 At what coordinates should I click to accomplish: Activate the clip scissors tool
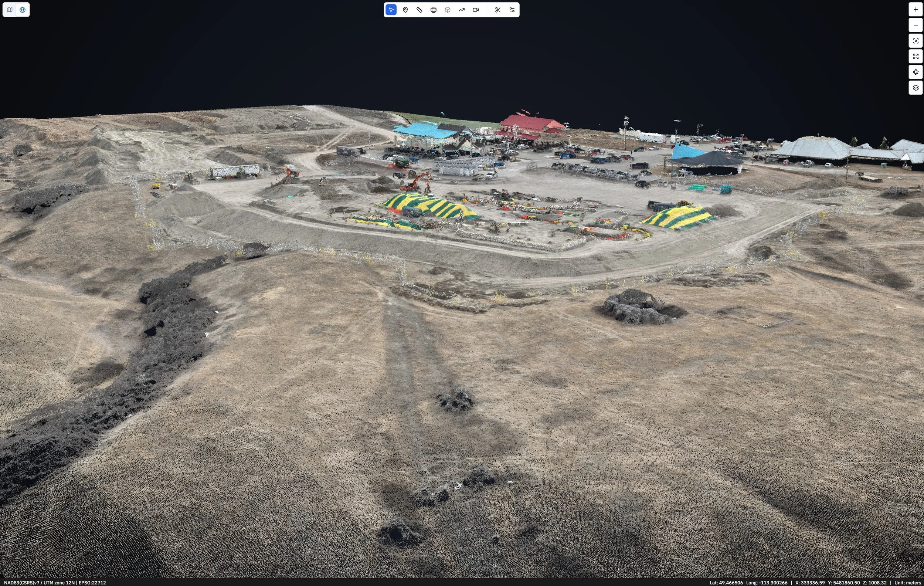pos(497,10)
